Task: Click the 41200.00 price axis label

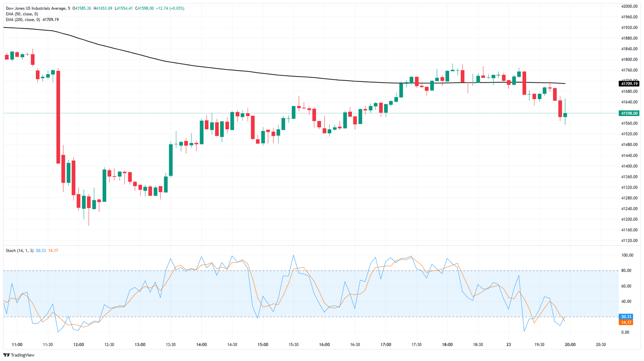Action: point(630,220)
